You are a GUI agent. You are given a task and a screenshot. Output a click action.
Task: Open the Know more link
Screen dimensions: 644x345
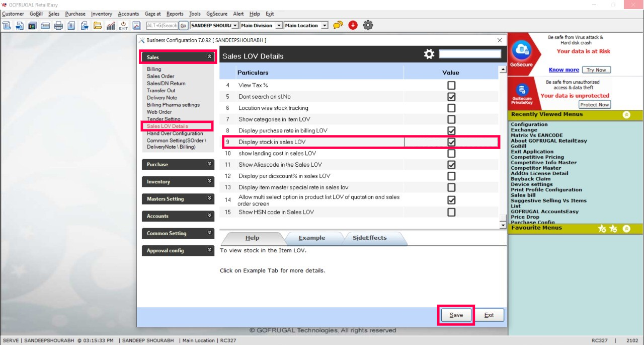tap(563, 70)
